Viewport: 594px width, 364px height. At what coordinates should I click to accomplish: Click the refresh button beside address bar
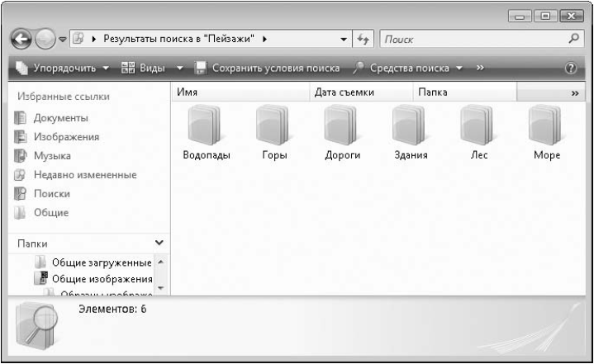coord(366,39)
